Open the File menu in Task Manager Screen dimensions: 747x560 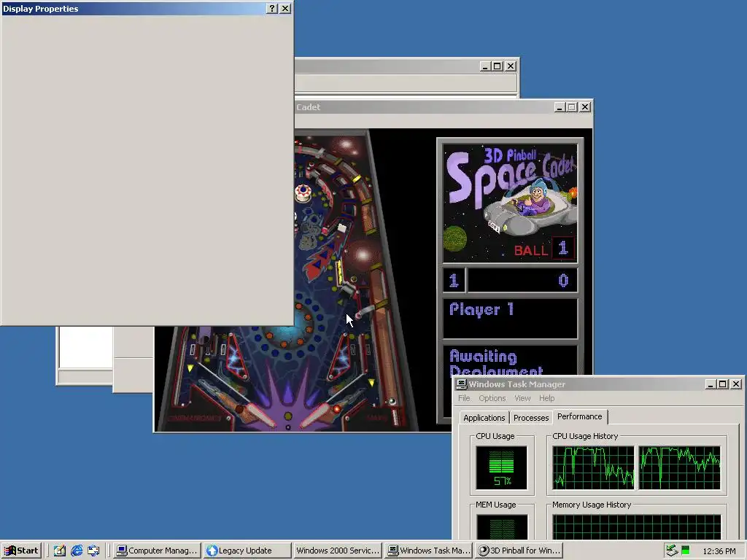(464, 398)
